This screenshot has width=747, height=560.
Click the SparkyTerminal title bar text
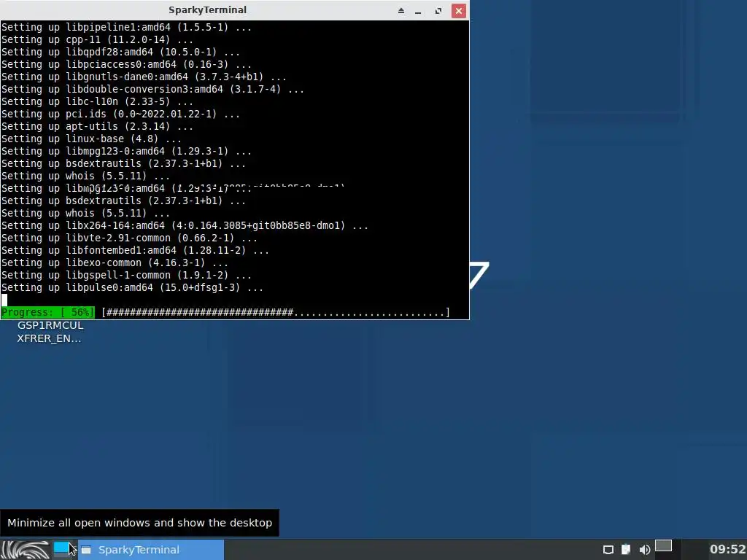tap(207, 10)
